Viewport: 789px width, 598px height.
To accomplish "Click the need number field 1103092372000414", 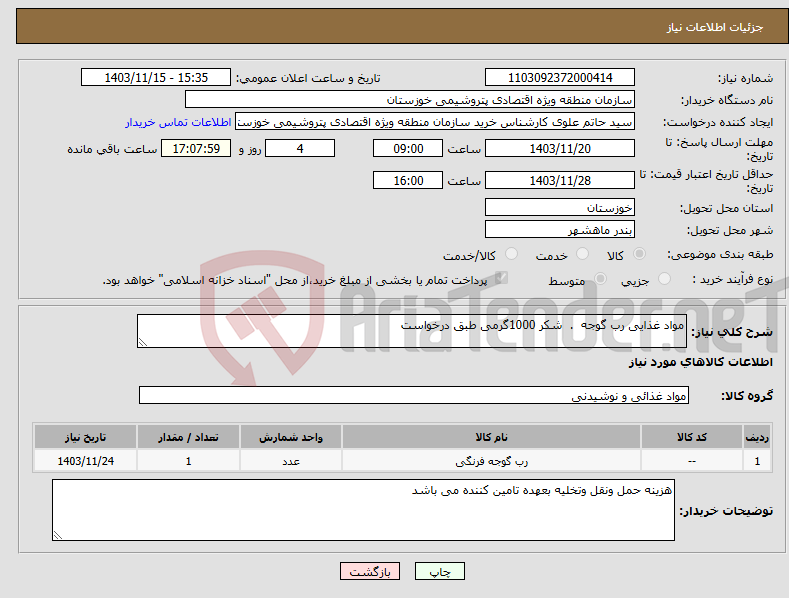I will click(x=560, y=78).
